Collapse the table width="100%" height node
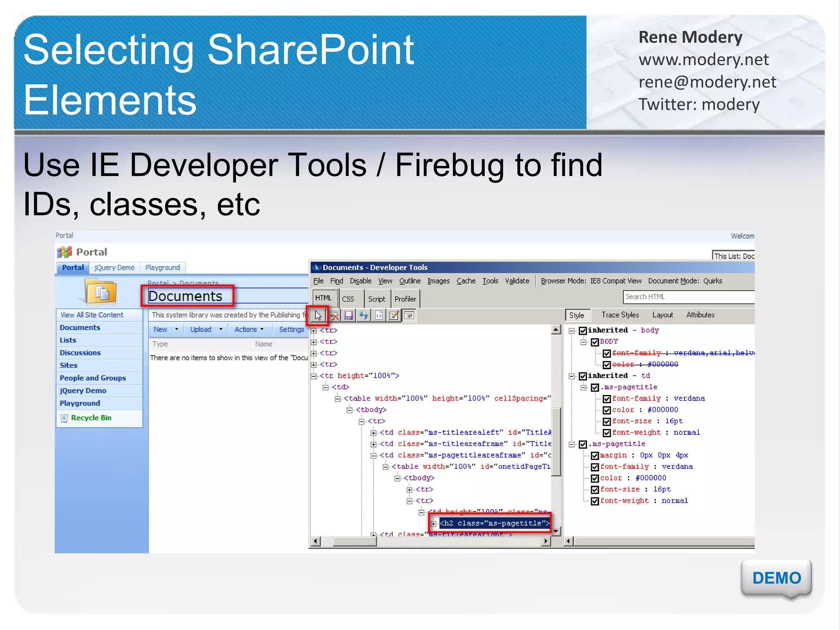Viewport: 840px width, 630px height. [x=338, y=399]
